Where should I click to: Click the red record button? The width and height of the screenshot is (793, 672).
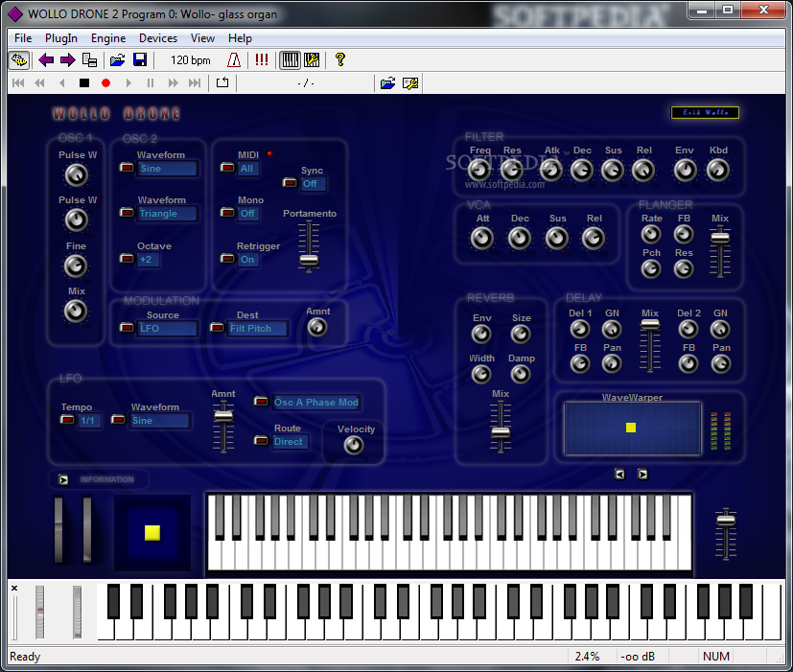click(105, 83)
